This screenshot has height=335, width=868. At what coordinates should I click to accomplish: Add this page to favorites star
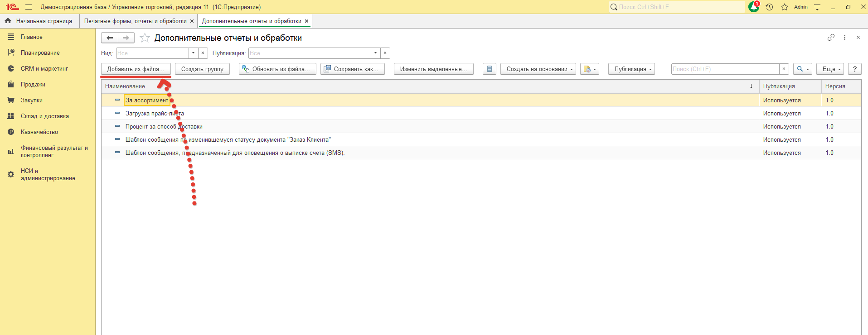point(145,38)
